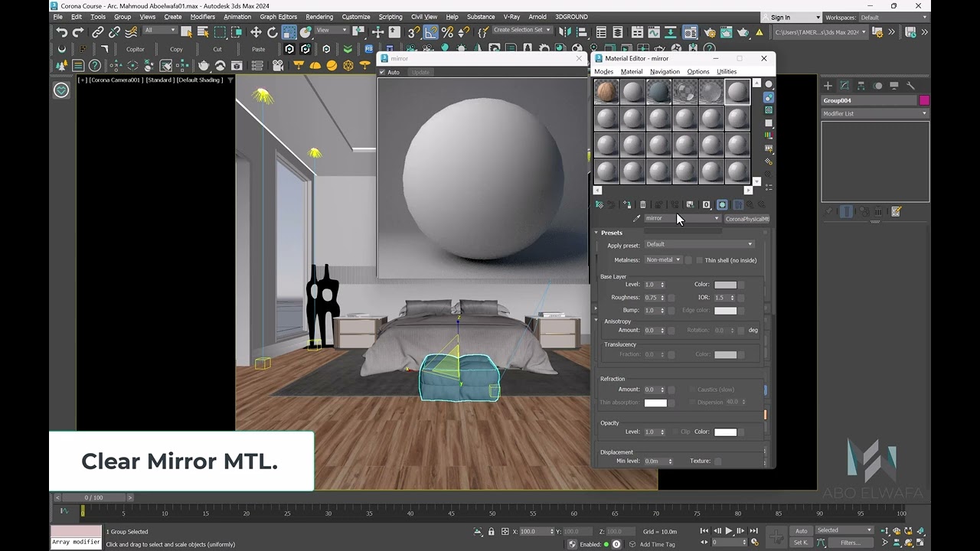Click the Roughness map slot checkbox
Image resolution: width=980 pixels, height=551 pixels.
[x=671, y=298]
